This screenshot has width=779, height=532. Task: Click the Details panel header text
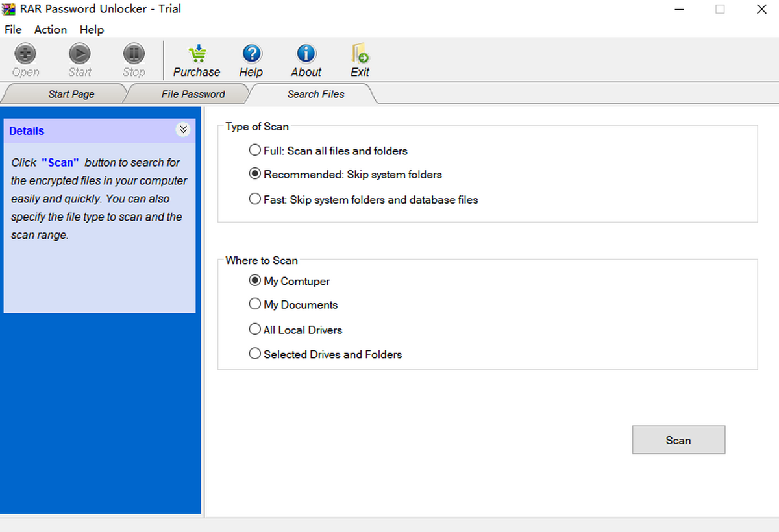pyautogui.click(x=27, y=131)
